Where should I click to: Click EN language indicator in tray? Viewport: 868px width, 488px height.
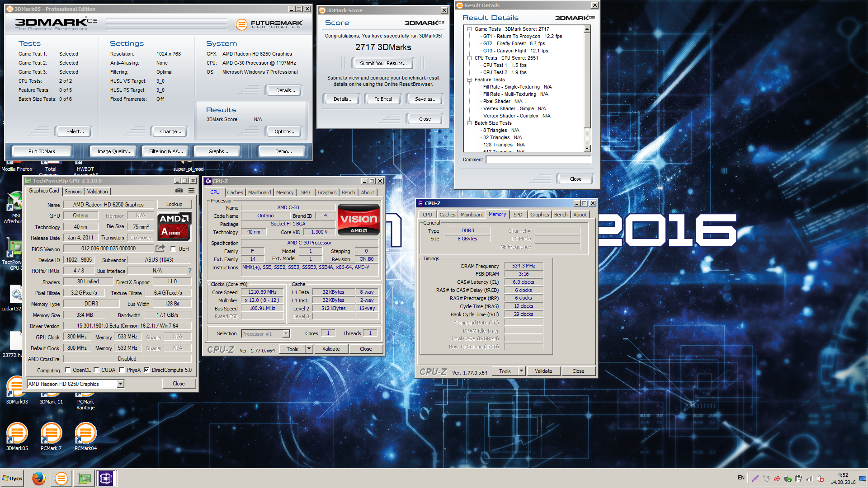tap(741, 478)
